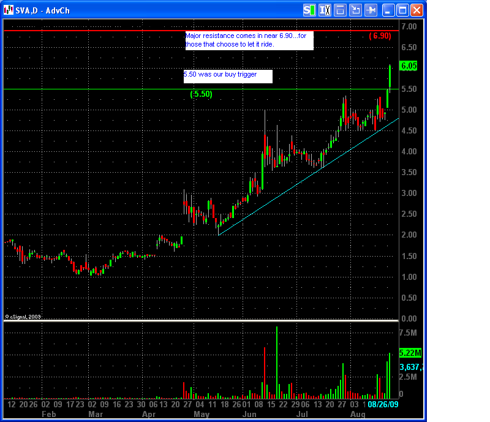
Task: Click the arrow-into-corner titlebar icon
Action: (x=355, y=10)
